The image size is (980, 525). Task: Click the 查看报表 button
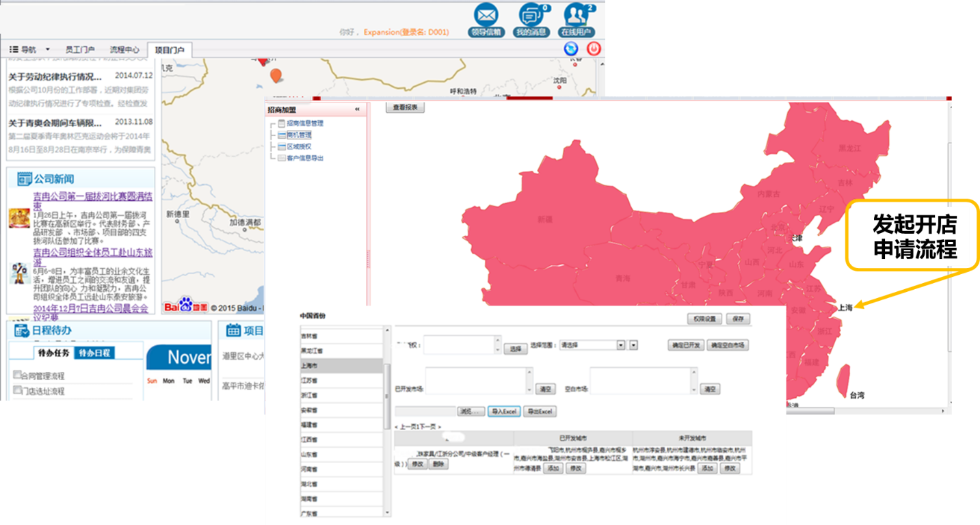point(405,107)
